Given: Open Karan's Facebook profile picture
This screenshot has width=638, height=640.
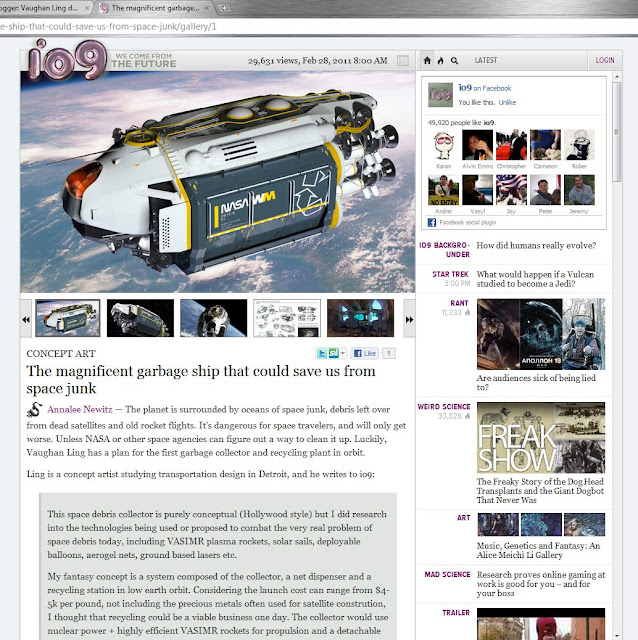Looking at the screenshot, I should (443, 145).
